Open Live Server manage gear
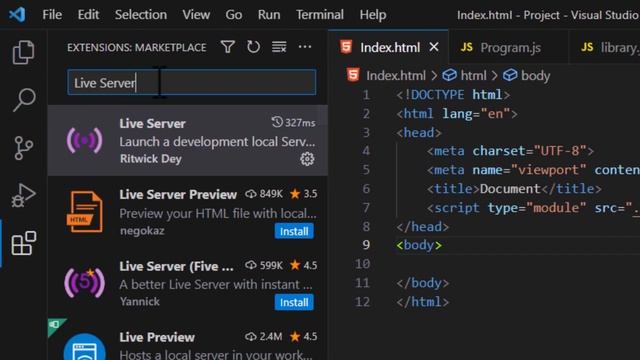This screenshot has height=360, width=640. (x=307, y=159)
